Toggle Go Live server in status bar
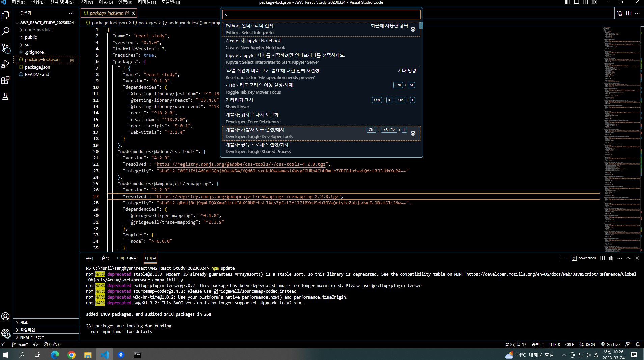The height and width of the screenshot is (360, 644). click(x=610, y=344)
